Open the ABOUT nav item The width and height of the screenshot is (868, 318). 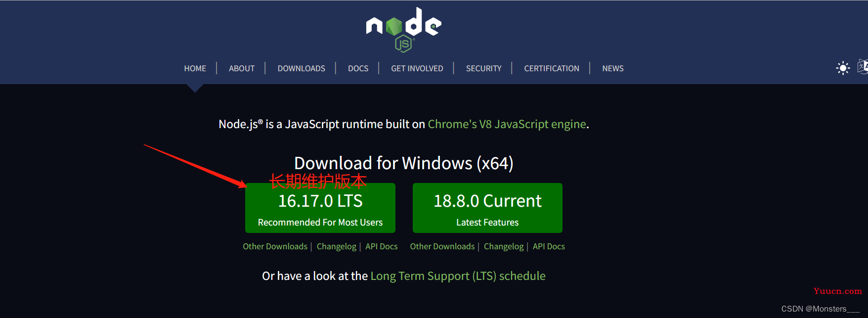click(x=242, y=68)
